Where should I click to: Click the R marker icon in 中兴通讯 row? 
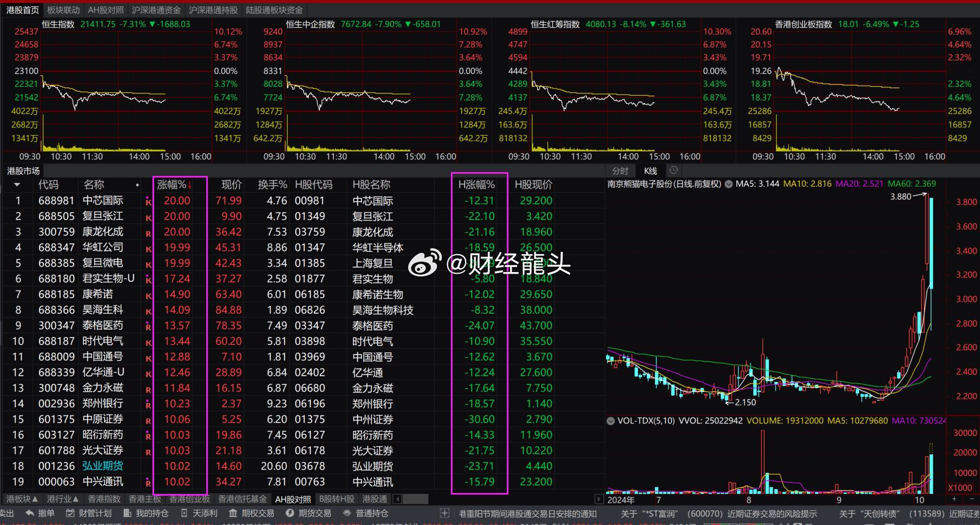tap(148, 483)
